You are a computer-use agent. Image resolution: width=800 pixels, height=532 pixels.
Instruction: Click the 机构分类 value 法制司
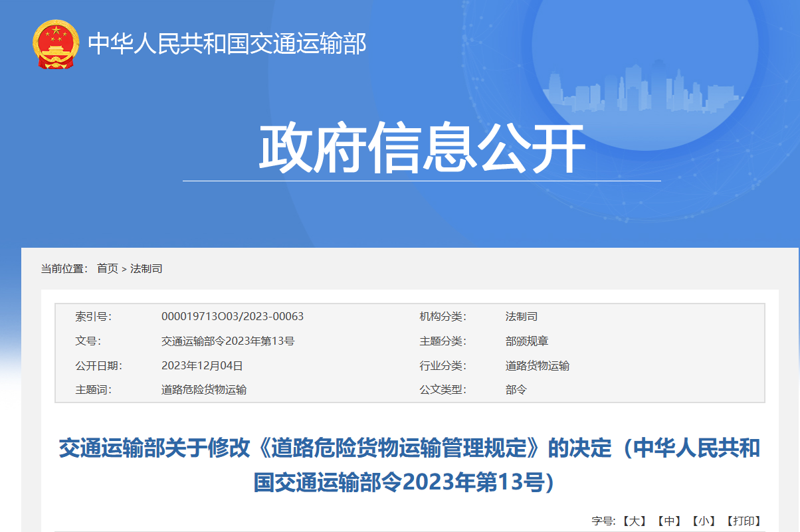(522, 317)
